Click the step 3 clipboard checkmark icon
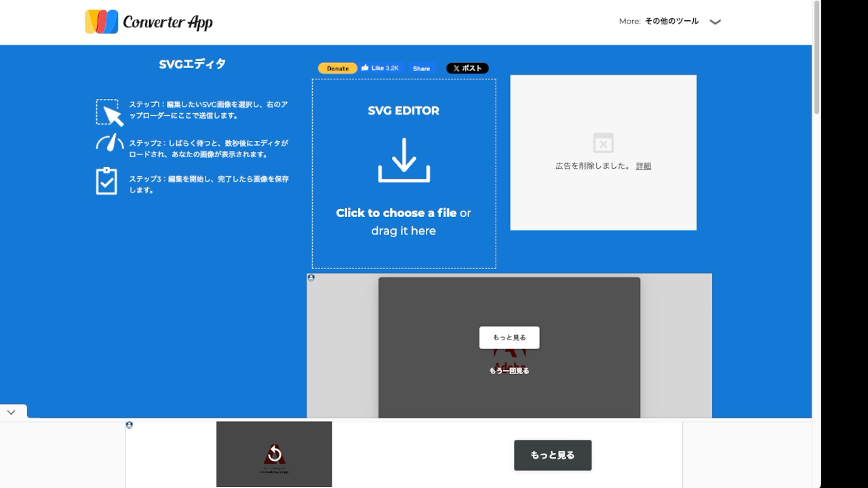Viewport: 868px width, 488px height. [x=106, y=181]
